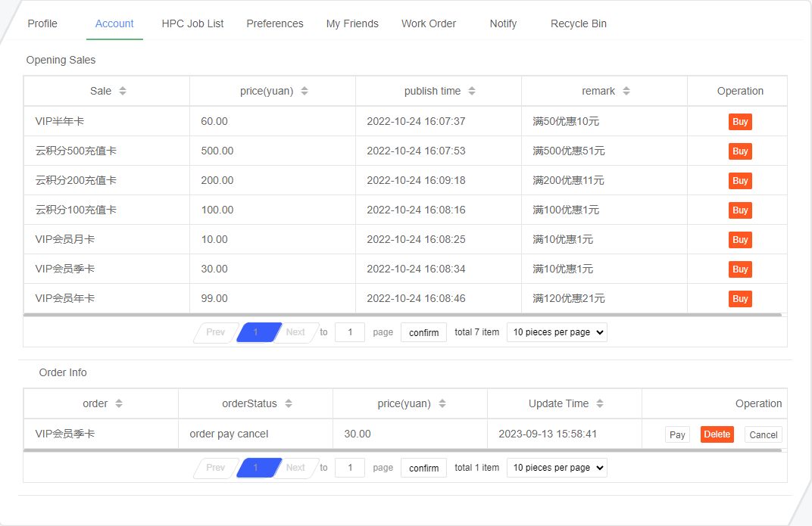Click Order Info horizontal scrollbar

point(402,450)
